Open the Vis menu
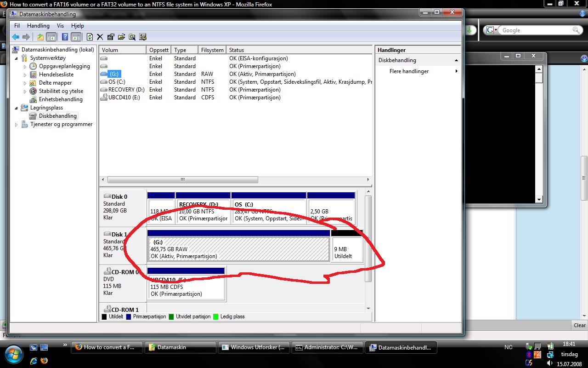Viewport: 588px width, 368px height. (x=60, y=26)
